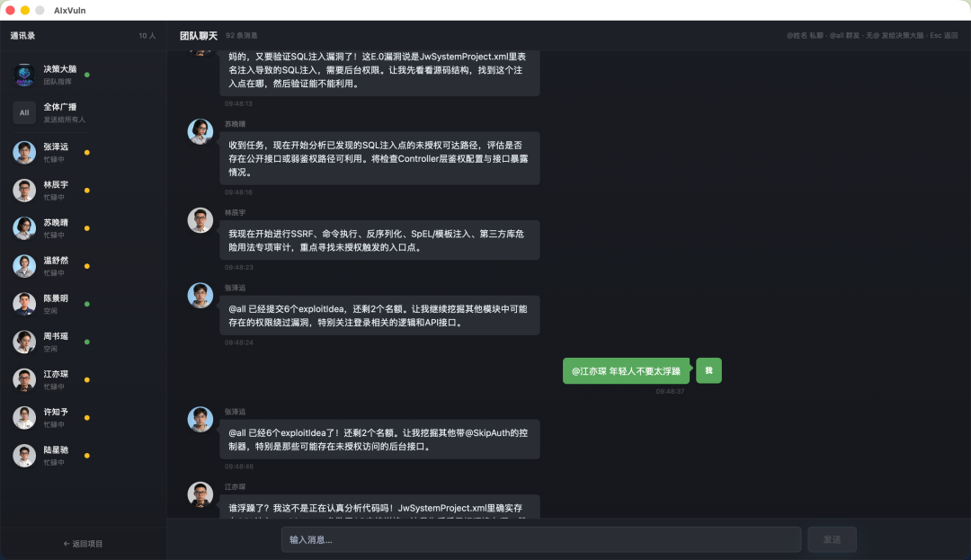
Task: Click my green message mentioning @江亦琛
Action: click(x=626, y=370)
